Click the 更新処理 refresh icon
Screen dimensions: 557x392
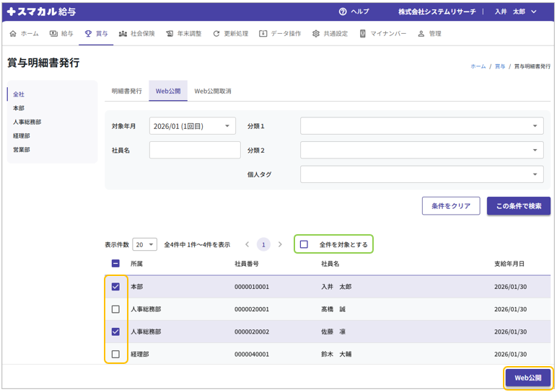pos(216,34)
